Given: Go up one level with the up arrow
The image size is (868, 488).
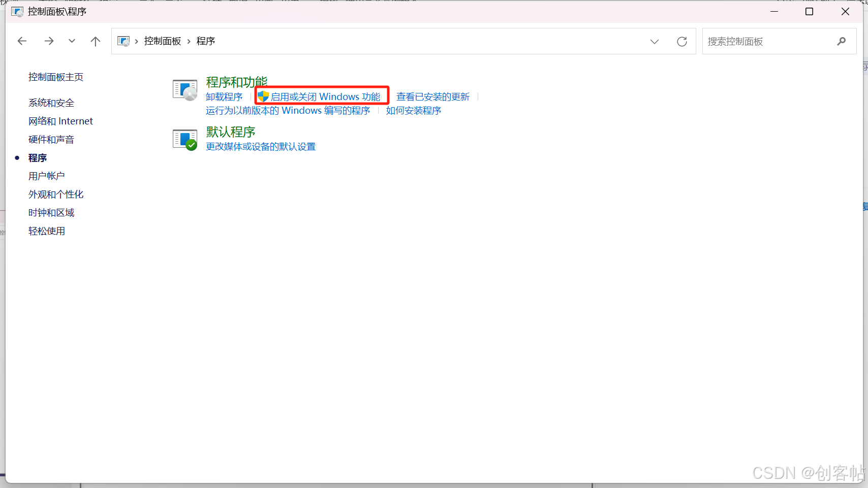Looking at the screenshot, I should tap(95, 41).
